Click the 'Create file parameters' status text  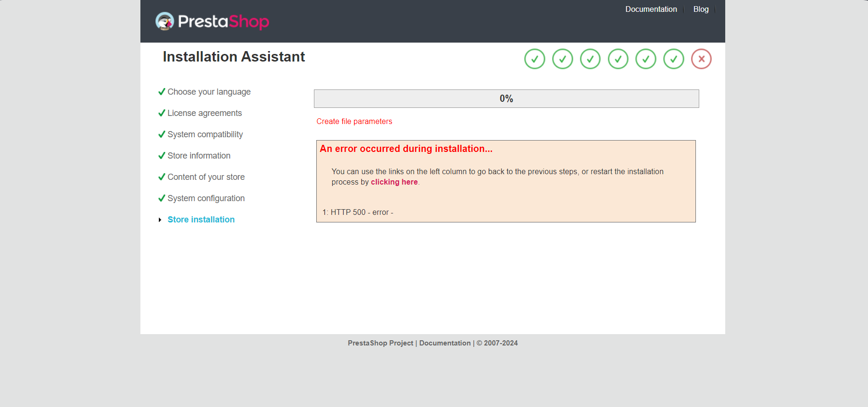pos(354,122)
